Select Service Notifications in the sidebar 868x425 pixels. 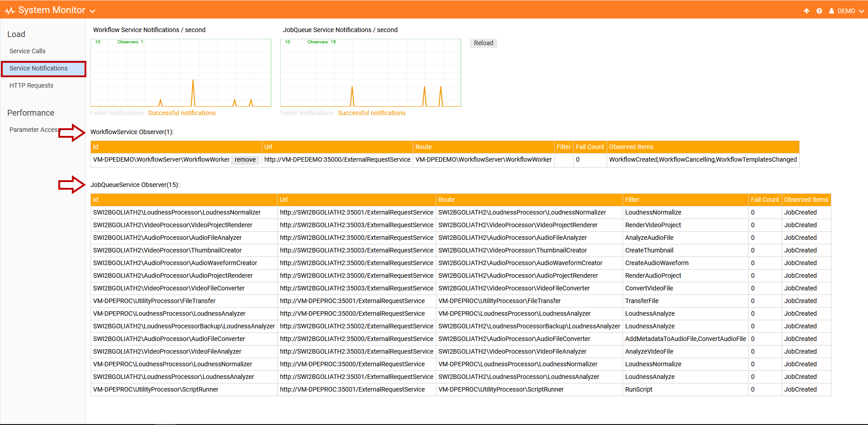38,68
